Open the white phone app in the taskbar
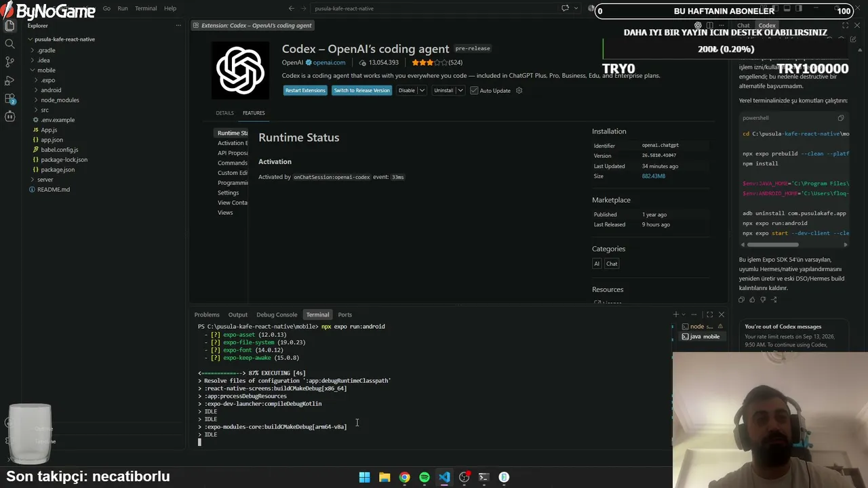This screenshot has width=868, height=488. pos(504,477)
